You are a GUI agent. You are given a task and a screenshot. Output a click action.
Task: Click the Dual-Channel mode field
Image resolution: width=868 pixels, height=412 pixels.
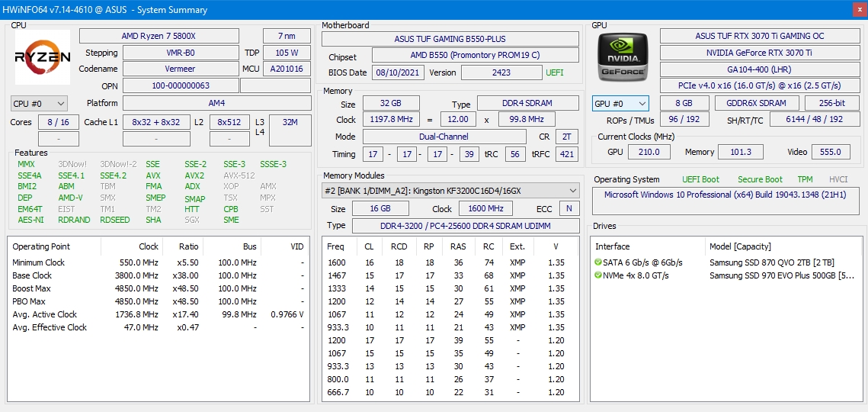(444, 137)
